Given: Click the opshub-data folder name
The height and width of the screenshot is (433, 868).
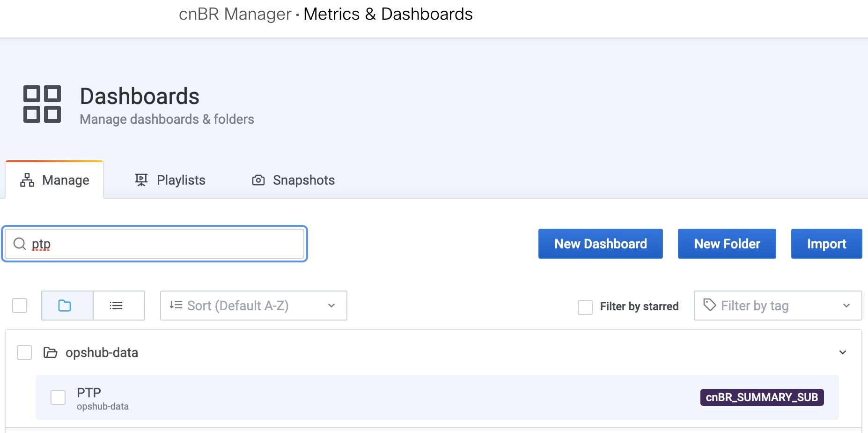Looking at the screenshot, I should (102, 352).
